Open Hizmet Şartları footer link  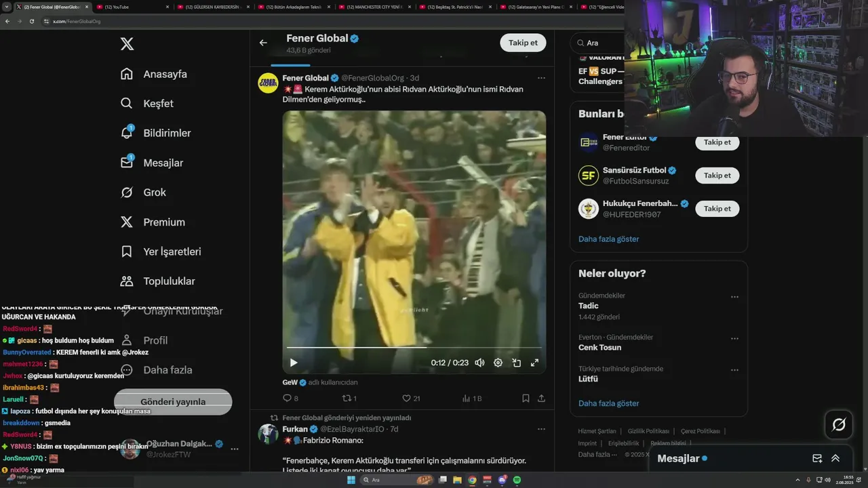pyautogui.click(x=597, y=431)
